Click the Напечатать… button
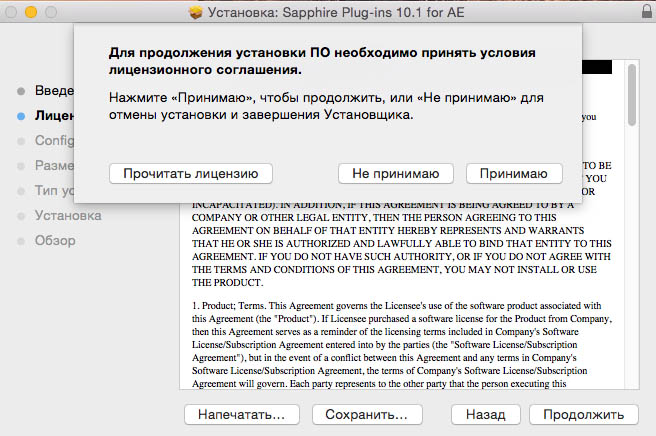The image size is (656, 436). click(x=242, y=414)
